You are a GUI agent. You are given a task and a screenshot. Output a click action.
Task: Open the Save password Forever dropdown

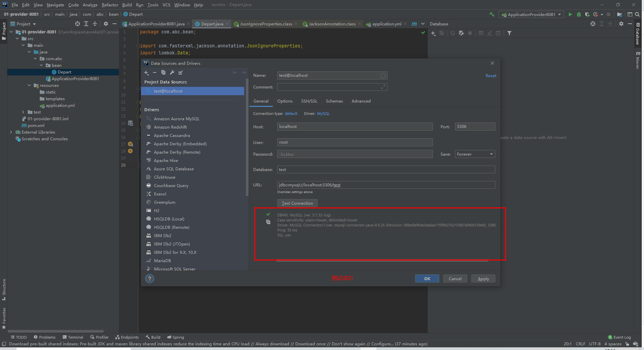tap(475, 154)
